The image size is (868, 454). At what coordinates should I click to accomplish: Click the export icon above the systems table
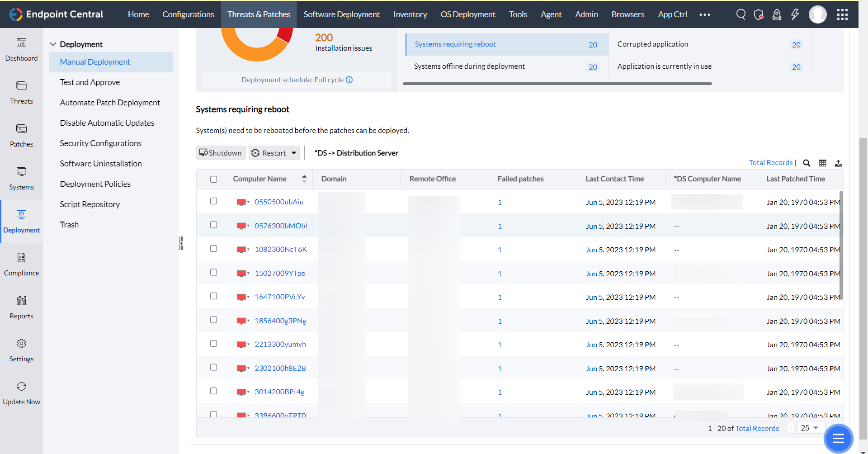(839, 163)
